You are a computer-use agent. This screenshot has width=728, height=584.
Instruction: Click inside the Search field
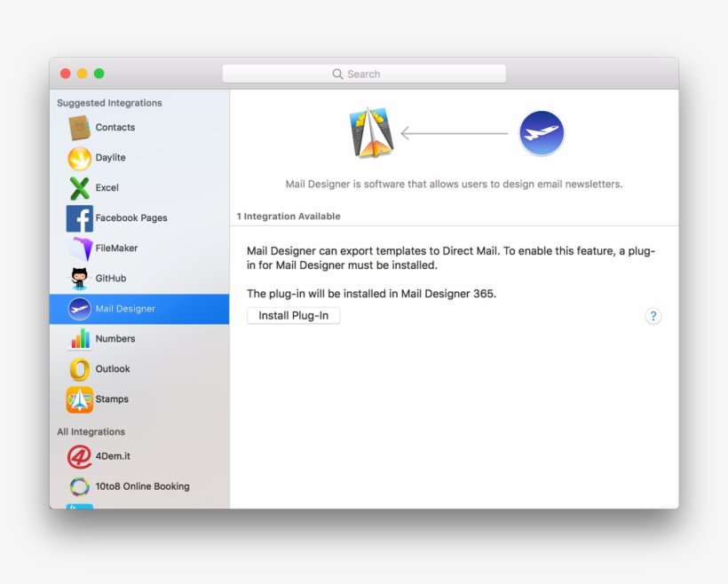pyautogui.click(x=364, y=73)
